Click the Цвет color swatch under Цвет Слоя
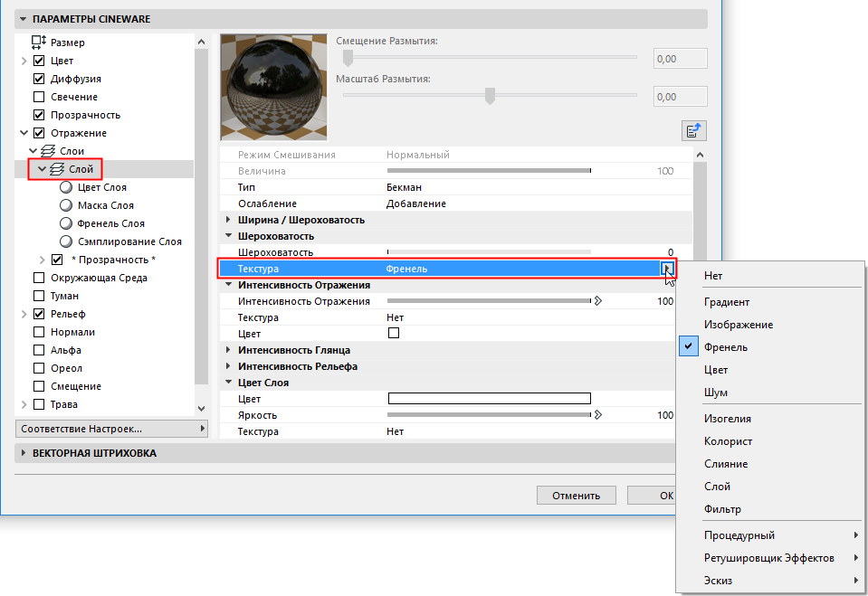The width and height of the screenshot is (868, 596). coord(489,397)
